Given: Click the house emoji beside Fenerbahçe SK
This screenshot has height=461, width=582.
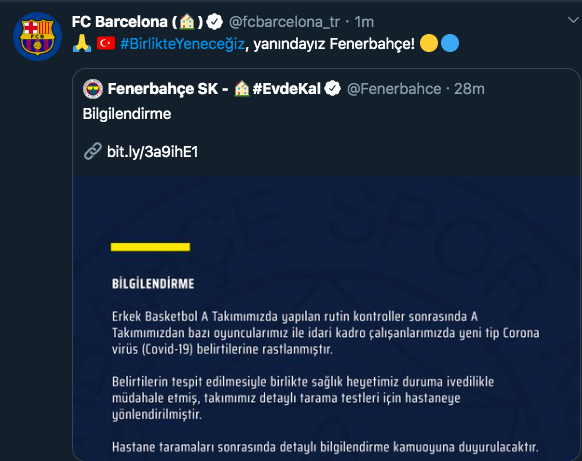Looking at the screenshot, I should pos(242,89).
